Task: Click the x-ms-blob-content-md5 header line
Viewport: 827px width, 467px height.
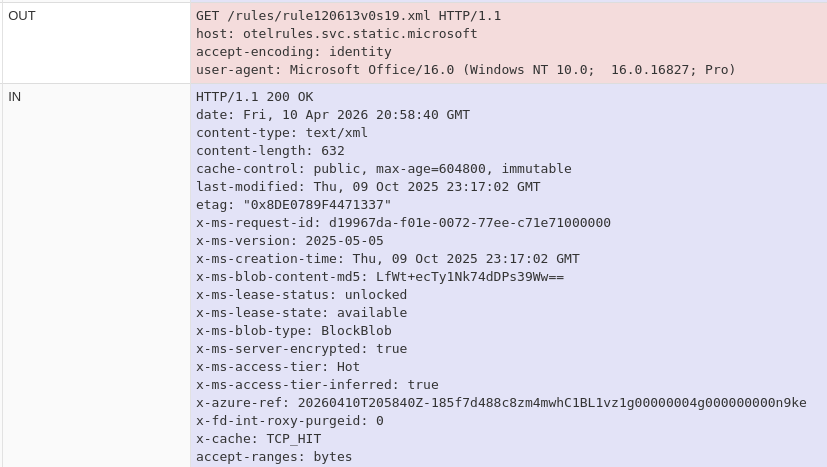Action: pos(379,277)
